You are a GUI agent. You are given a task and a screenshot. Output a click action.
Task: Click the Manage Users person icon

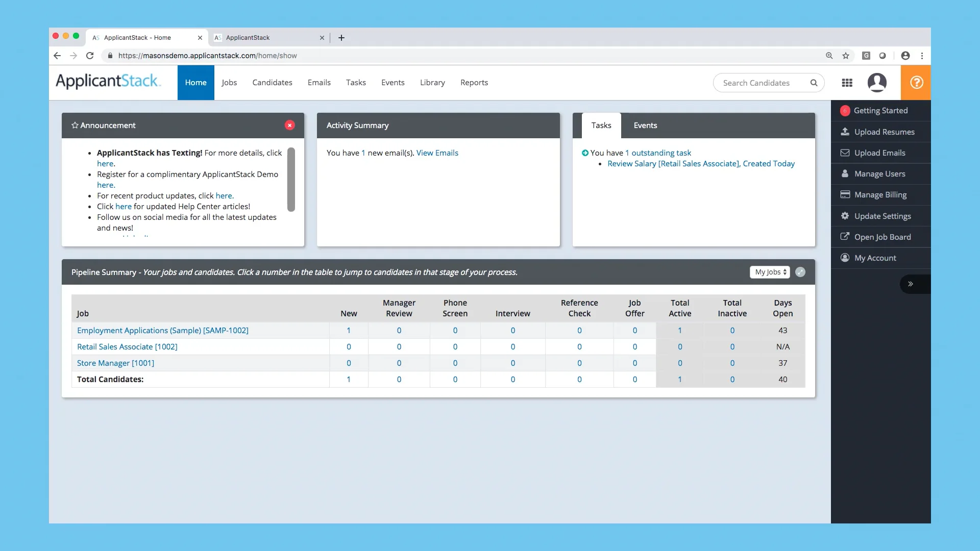coord(845,173)
